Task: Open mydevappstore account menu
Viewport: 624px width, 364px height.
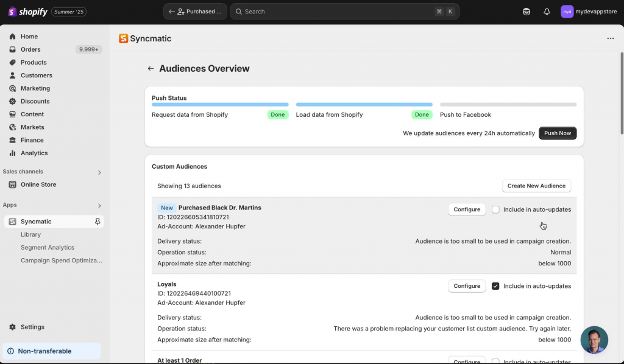Action: [589, 12]
